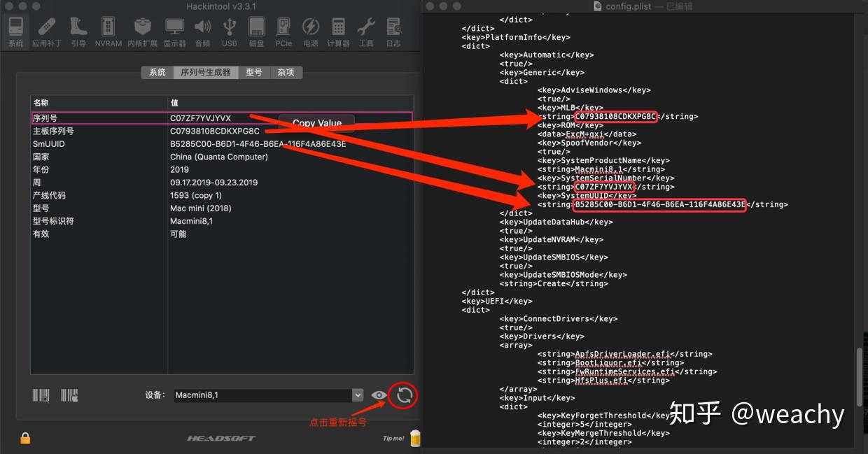Click the regenerate serial number refresh icon

click(405, 395)
